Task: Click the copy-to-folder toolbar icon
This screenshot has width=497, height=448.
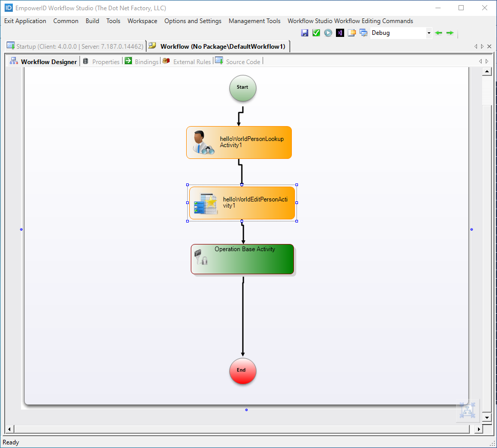Action: tap(351, 32)
